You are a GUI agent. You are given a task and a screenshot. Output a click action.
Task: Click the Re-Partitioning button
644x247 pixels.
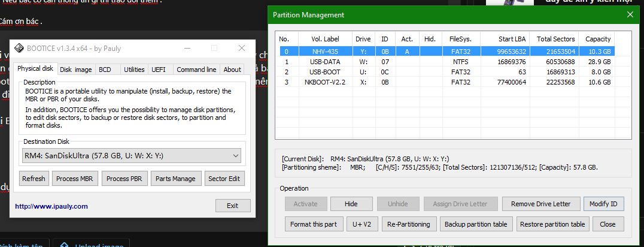coord(409,224)
